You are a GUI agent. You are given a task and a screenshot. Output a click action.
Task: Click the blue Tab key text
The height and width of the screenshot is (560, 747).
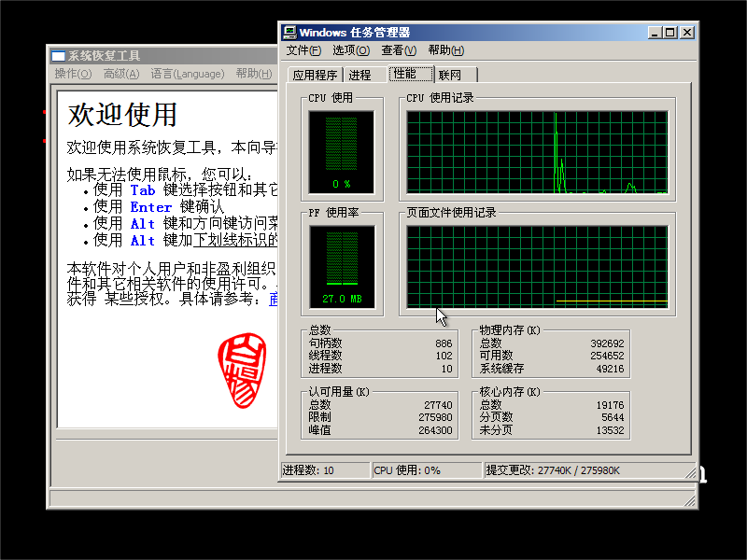pyautogui.click(x=143, y=190)
